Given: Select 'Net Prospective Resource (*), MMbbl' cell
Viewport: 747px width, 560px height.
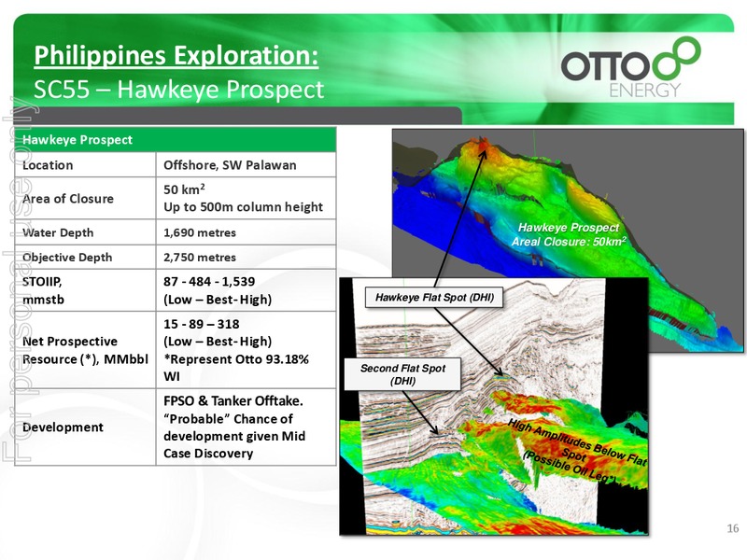Looking at the screenshot, I should coord(85,350).
